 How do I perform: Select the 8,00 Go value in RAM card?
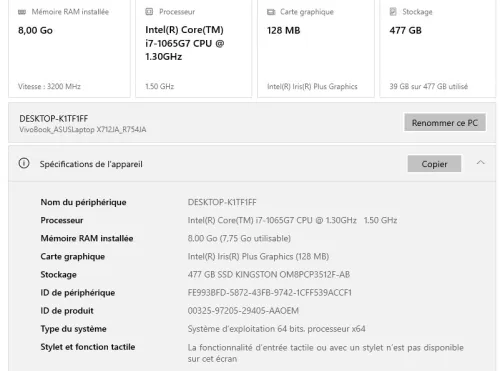(x=35, y=30)
